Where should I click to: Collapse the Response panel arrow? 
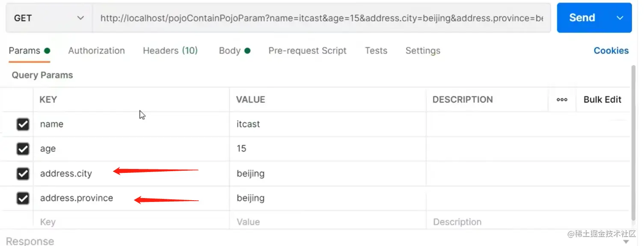coord(626,241)
